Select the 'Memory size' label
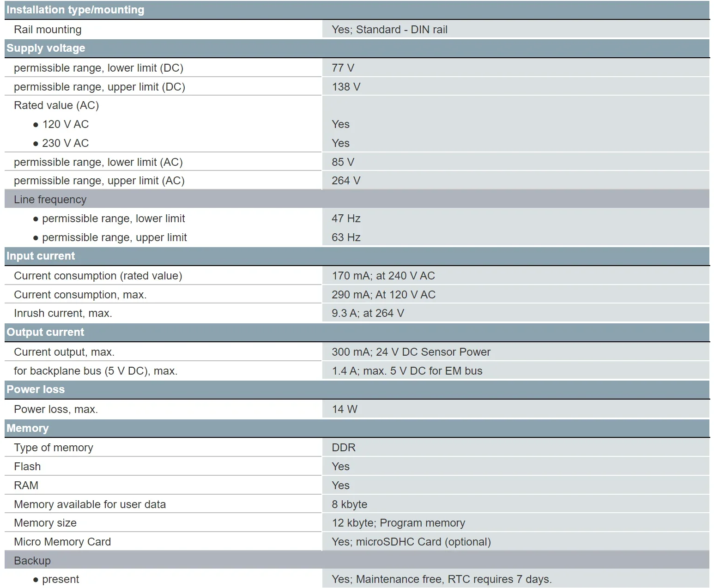This screenshot has width=714, height=588. (45, 523)
